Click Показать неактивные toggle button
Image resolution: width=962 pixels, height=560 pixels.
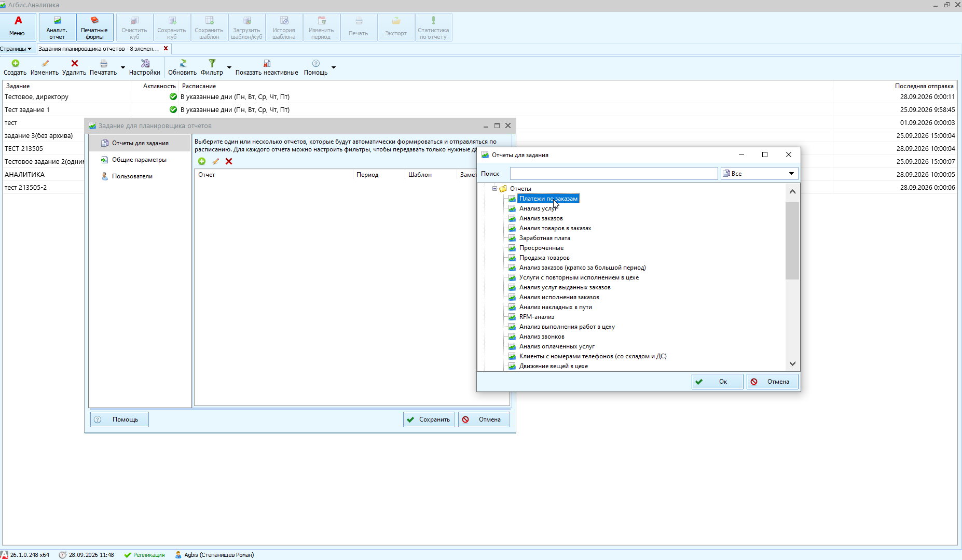(267, 67)
